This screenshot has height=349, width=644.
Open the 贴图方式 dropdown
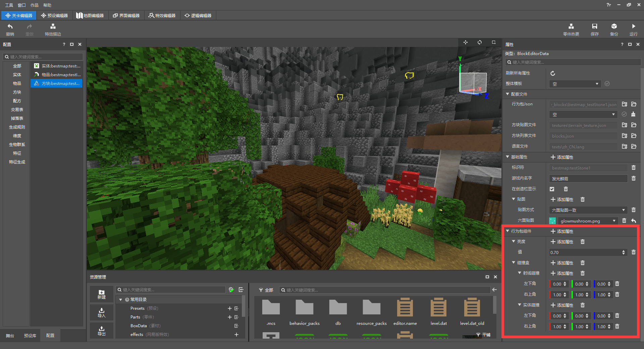(588, 210)
